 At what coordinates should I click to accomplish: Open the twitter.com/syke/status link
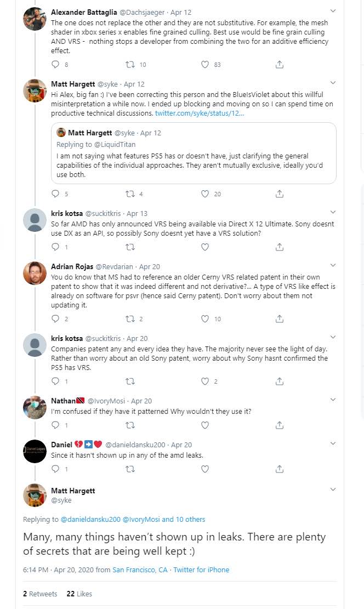pos(200,113)
